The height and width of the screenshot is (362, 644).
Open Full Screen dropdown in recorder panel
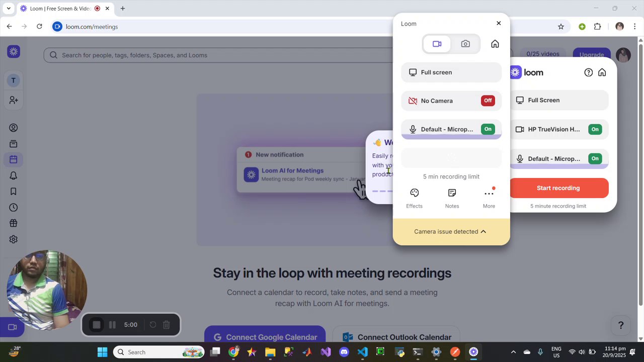pos(558,100)
